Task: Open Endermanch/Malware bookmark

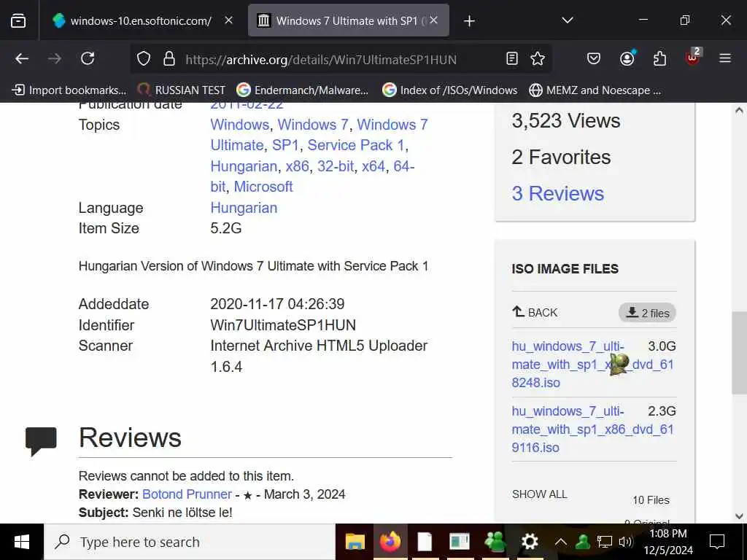Action: (303, 90)
